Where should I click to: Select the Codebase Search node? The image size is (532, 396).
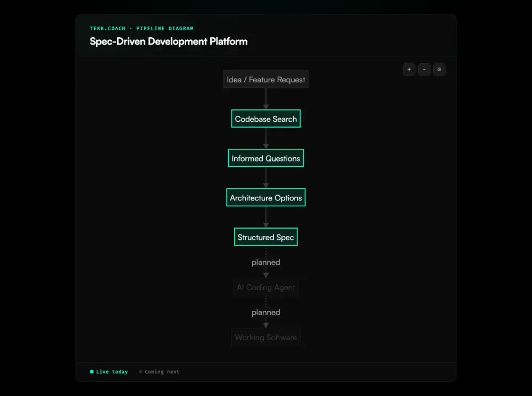click(x=265, y=119)
